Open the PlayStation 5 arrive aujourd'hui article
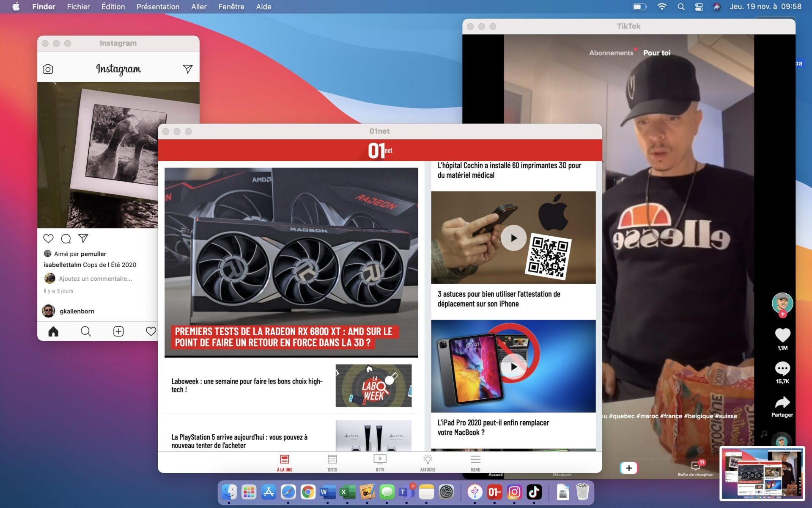Image resolution: width=812 pixels, height=508 pixels. (x=239, y=441)
